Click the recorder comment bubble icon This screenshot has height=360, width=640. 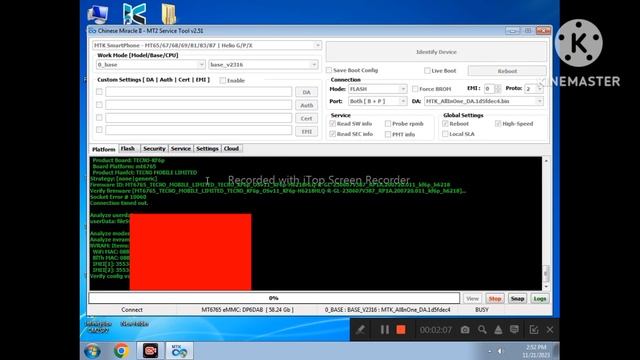pos(514,330)
